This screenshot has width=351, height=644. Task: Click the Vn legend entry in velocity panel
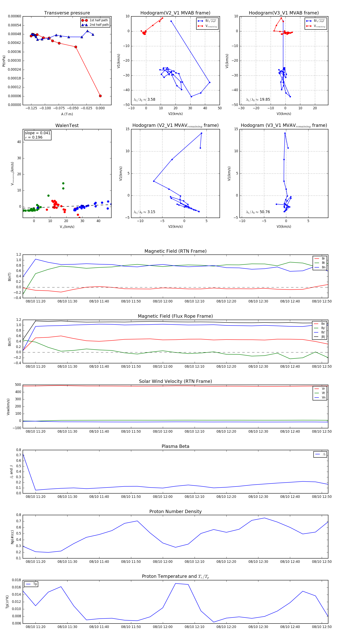pos(320,398)
